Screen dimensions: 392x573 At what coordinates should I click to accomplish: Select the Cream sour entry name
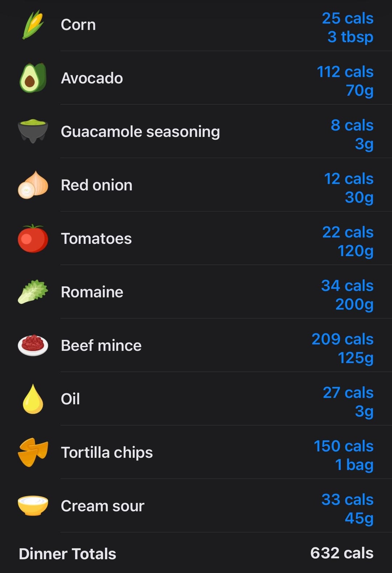[x=102, y=506]
